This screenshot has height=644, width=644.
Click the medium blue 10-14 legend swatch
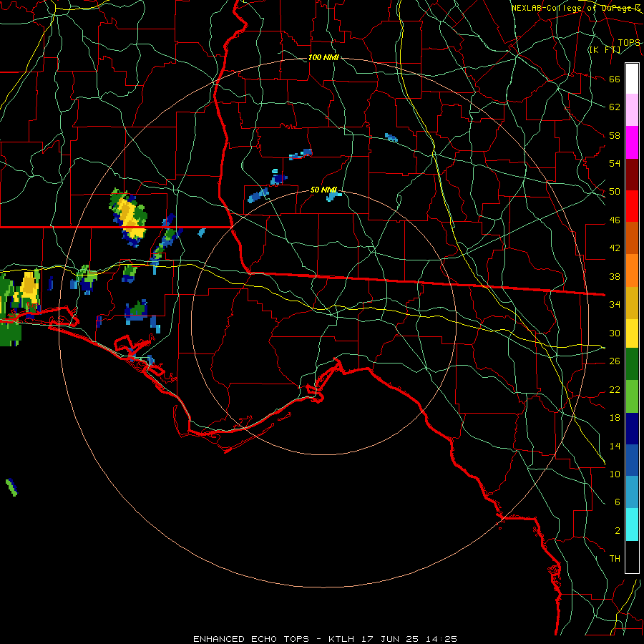click(x=632, y=460)
